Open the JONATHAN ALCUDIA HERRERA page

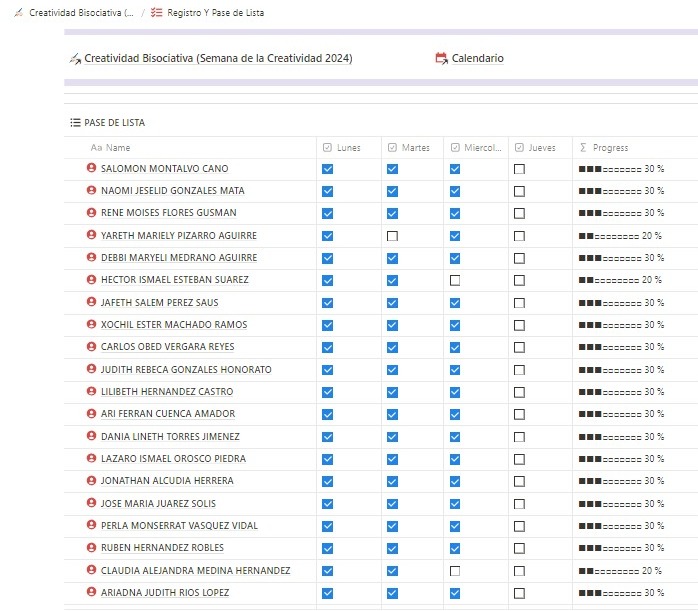click(x=167, y=481)
